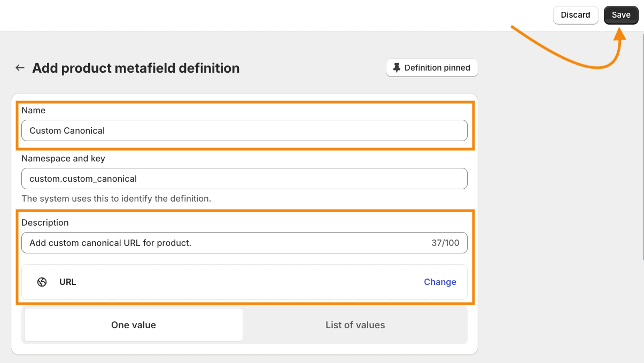Click the pin thumbtack next to Definition pinned
644x363 pixels.
pyautogui.click(x=396, y=67)
